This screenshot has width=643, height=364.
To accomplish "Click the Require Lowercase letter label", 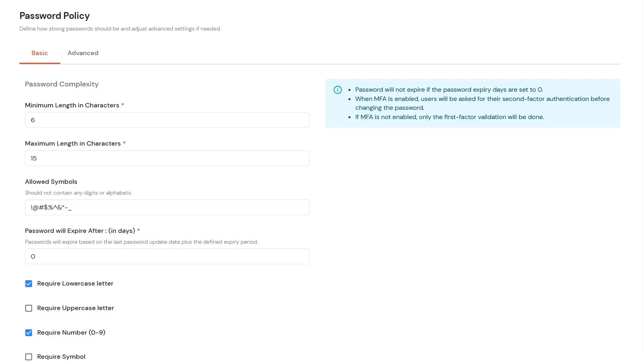I will [x=75, y=284].
